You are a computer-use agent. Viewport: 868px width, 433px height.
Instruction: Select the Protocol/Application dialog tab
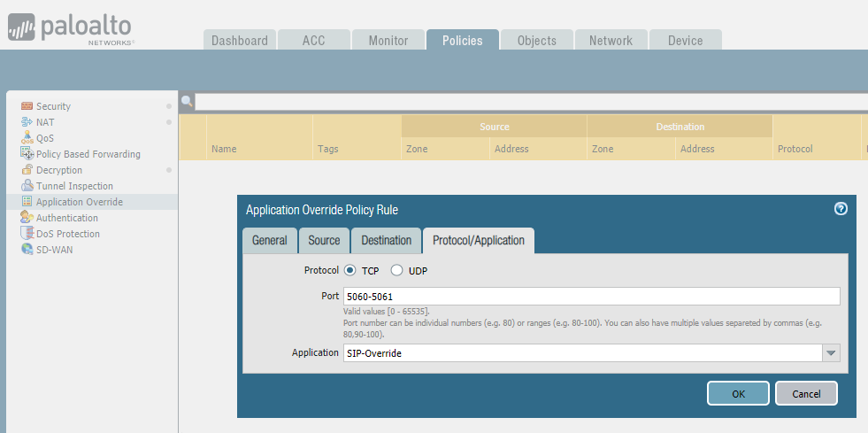[479, 240]
